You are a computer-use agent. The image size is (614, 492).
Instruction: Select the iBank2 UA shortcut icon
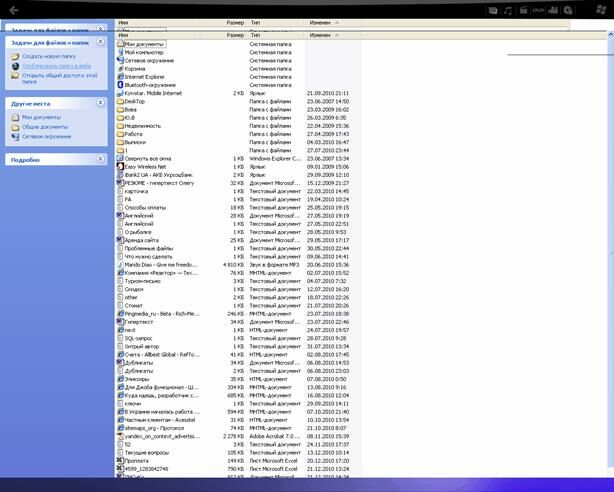coord(120,175)
